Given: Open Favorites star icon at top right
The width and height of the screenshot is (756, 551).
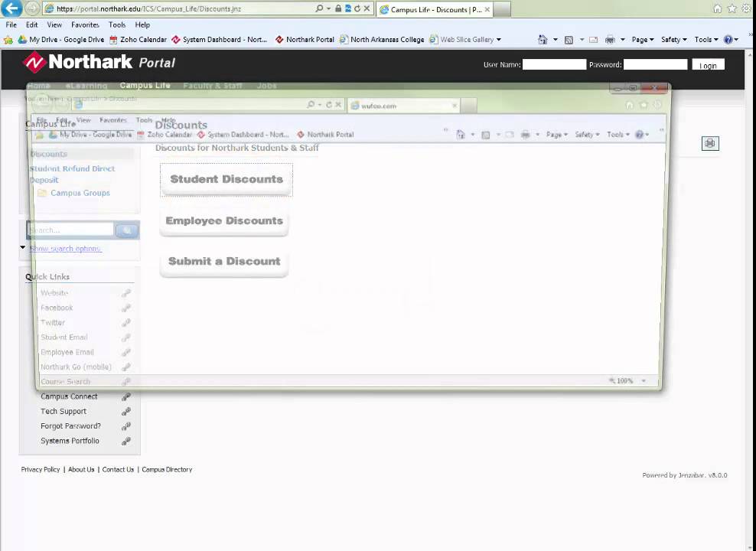Looking at the screenshot, I should pyautogui.click(x=732, y=8).
